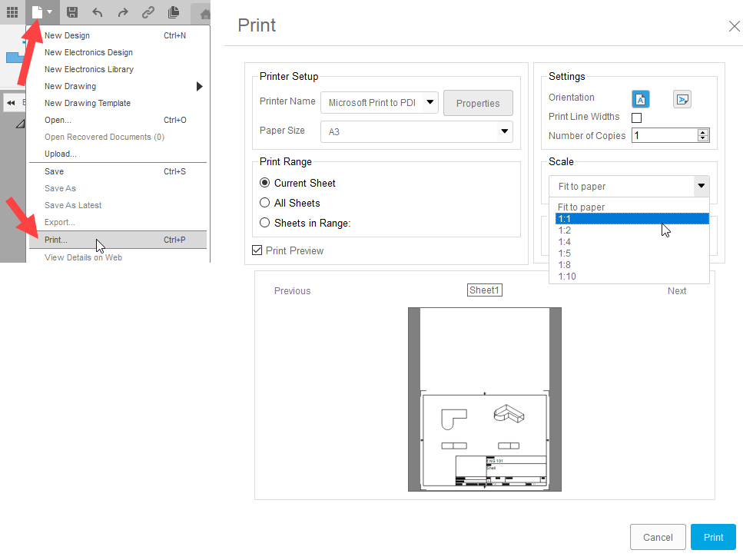The image size is (743, 560).
Task: Click the Undo arrow icon
Action: (97, 12)
